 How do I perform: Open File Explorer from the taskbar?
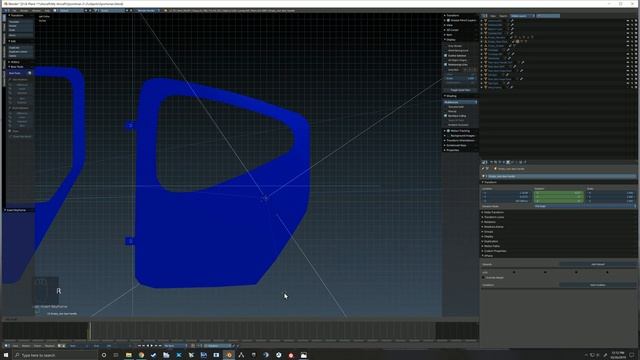(129, 355)
